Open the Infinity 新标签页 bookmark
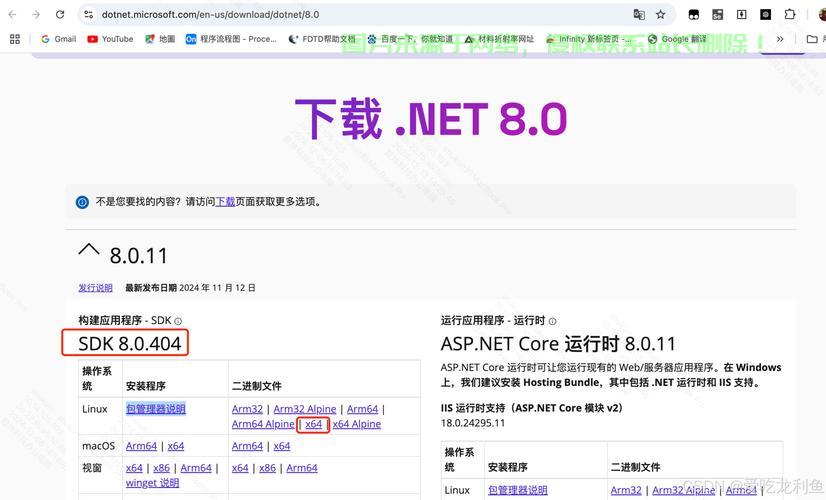The image size is (826, 500). point(588,39)
